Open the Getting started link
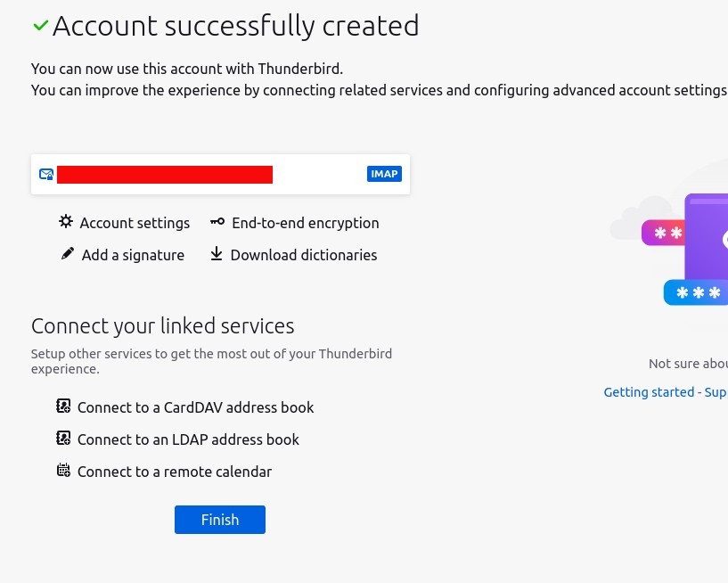 click(x=648, y=392)
